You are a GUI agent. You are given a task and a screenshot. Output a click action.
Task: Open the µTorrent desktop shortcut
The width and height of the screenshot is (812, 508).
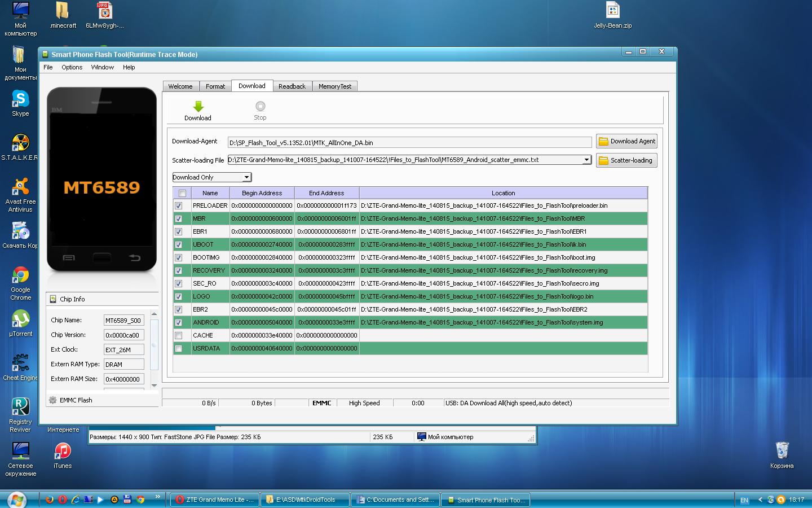(20, 319)
